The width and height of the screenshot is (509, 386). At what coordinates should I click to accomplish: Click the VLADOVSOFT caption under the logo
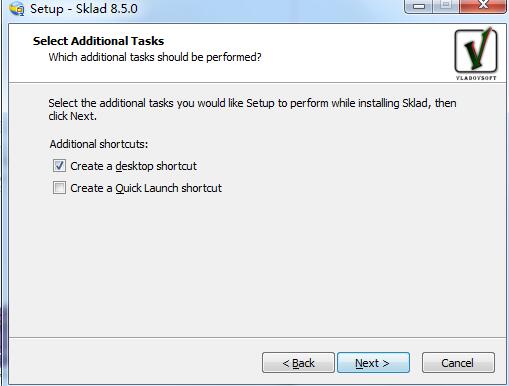pyautogui.click(x=476, y=78)
